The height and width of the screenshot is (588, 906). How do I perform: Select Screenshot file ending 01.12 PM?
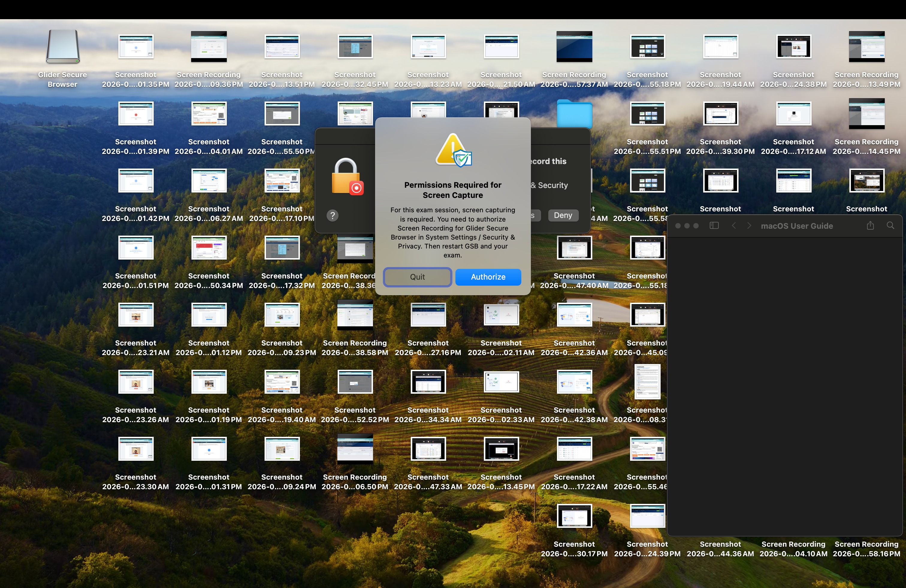(x=209, y=314)
